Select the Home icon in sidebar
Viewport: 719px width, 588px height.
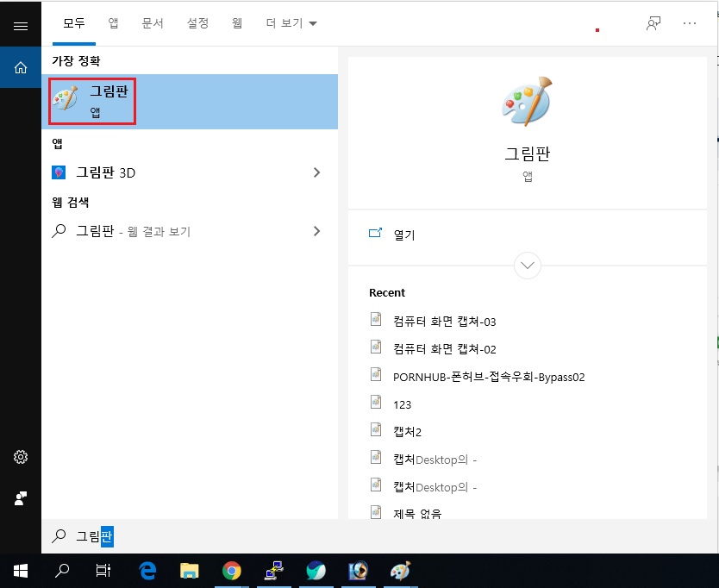(x=21, y=67)
